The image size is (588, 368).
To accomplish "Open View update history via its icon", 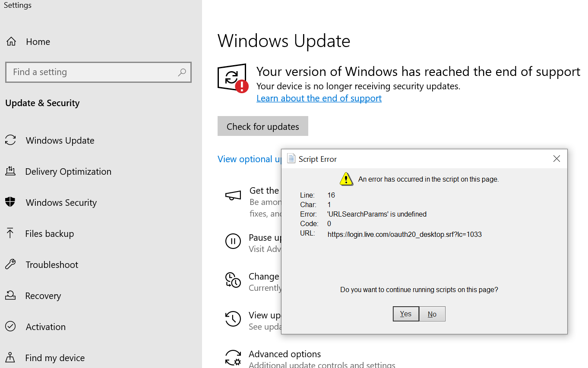I will [x=233, y=319].
